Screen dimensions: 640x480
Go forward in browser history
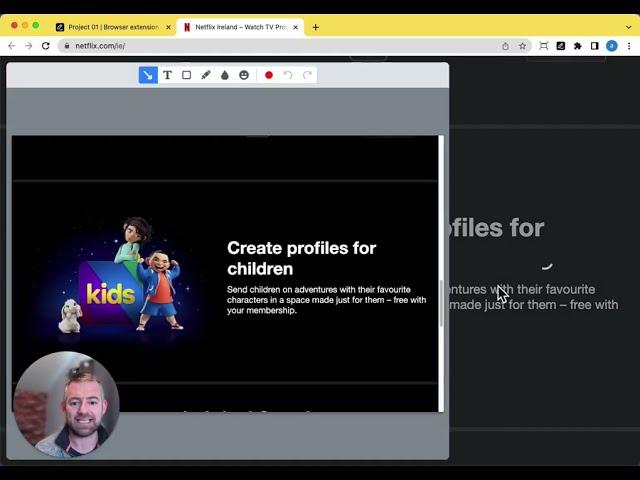click(x=28, y=46)
